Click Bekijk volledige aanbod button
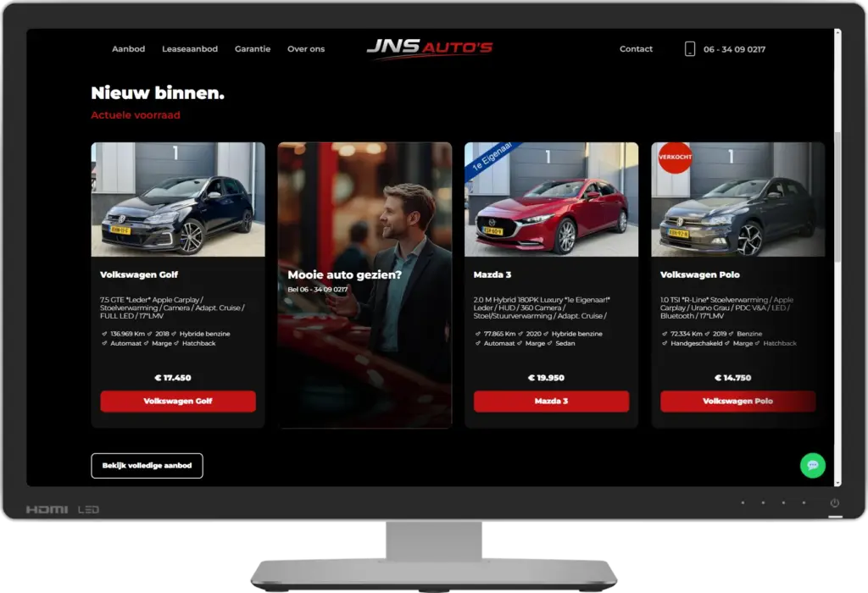Screen dimensions: 868x593 coord(147,466)
